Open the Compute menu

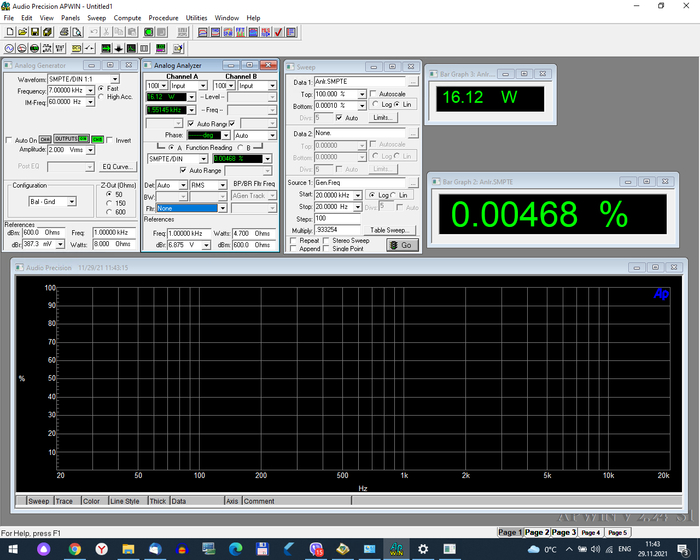(x=127, y=18)
